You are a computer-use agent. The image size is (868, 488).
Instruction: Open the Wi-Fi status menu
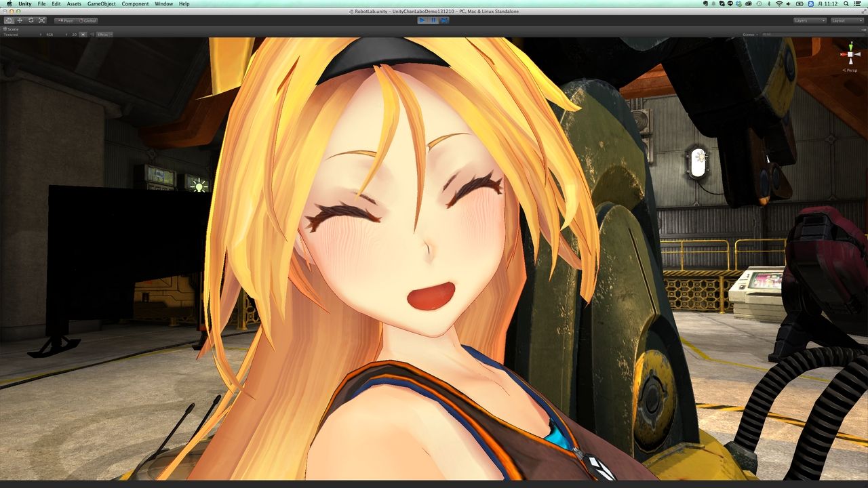tap(780, 4)
